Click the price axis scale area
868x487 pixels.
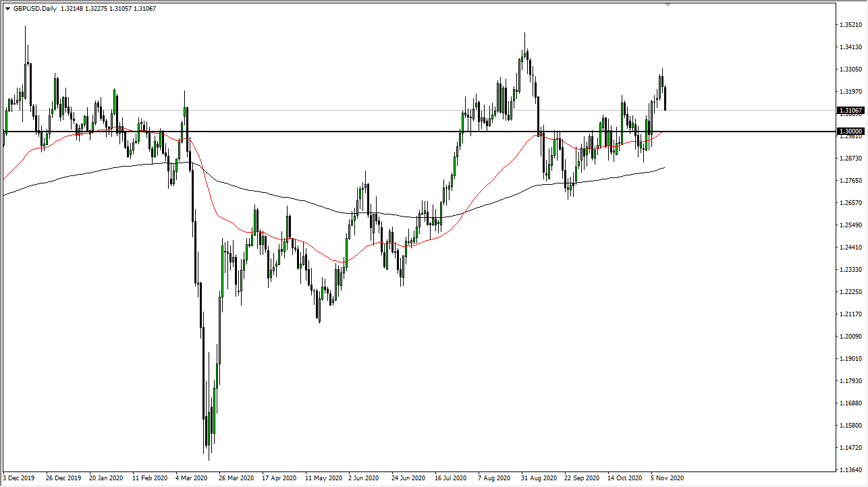pos(849,270)
